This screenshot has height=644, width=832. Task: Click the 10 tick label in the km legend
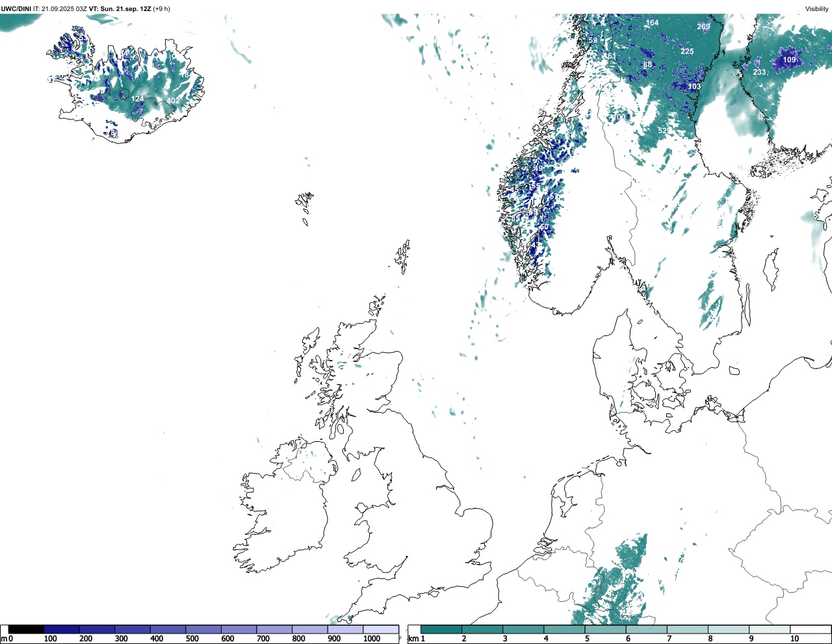[794, 639]
